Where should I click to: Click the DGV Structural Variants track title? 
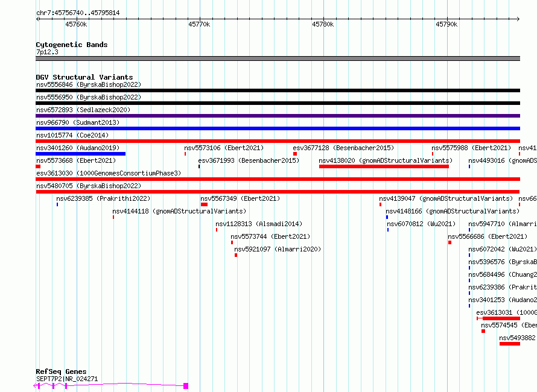tap(84, 77)
